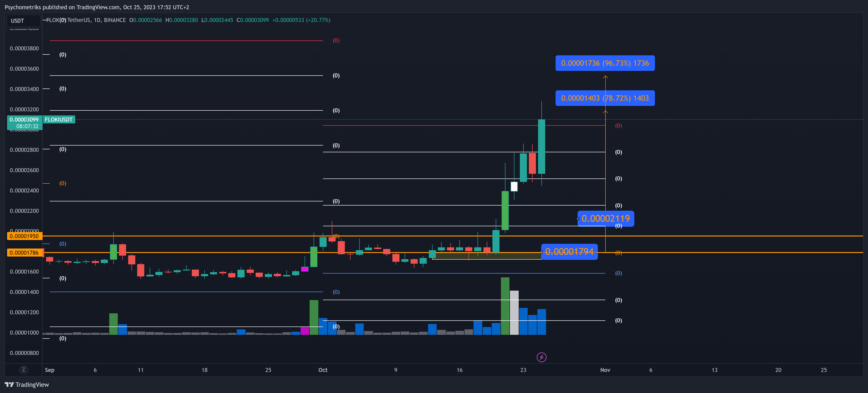Click the 0.00001000 price axis label
Viewport: 868px width, 393px height.
point(24,333)
